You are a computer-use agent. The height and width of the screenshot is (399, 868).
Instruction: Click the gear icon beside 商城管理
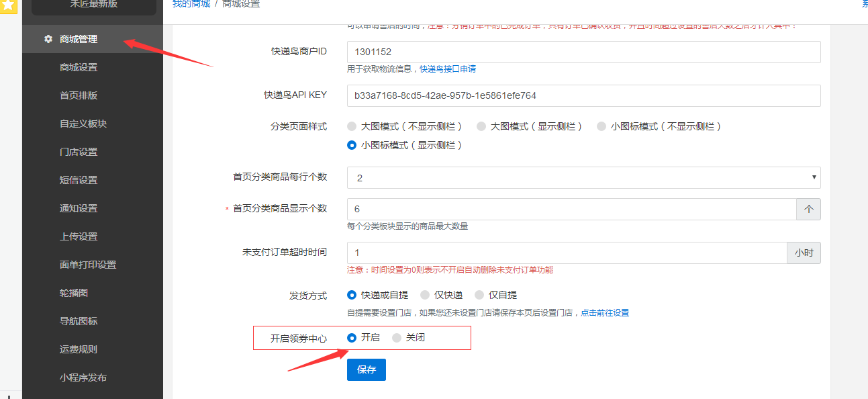48,39
